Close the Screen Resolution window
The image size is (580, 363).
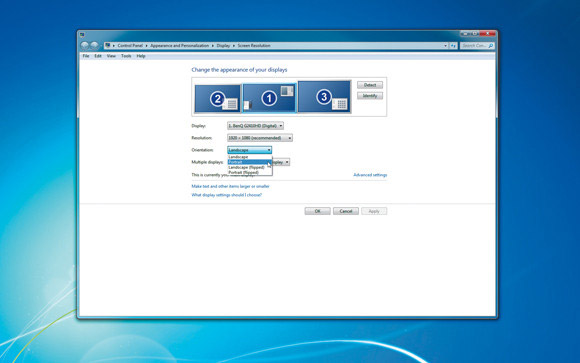pos(488,34)
